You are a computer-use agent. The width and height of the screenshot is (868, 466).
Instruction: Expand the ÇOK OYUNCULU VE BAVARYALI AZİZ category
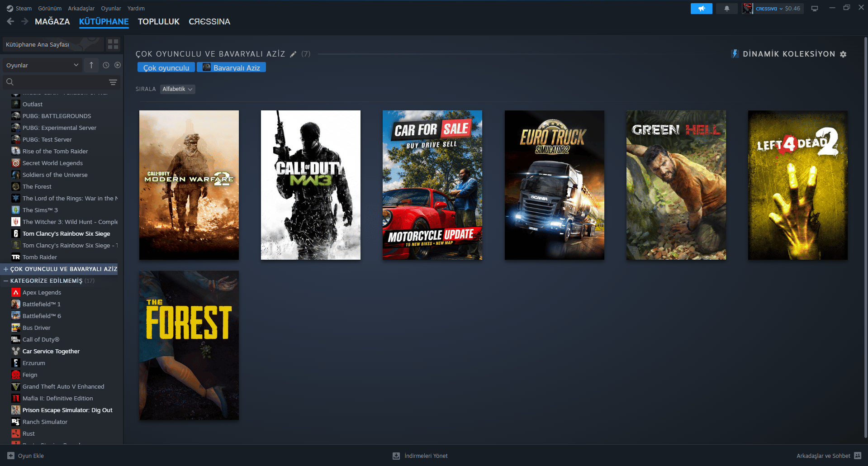[6, 269]
